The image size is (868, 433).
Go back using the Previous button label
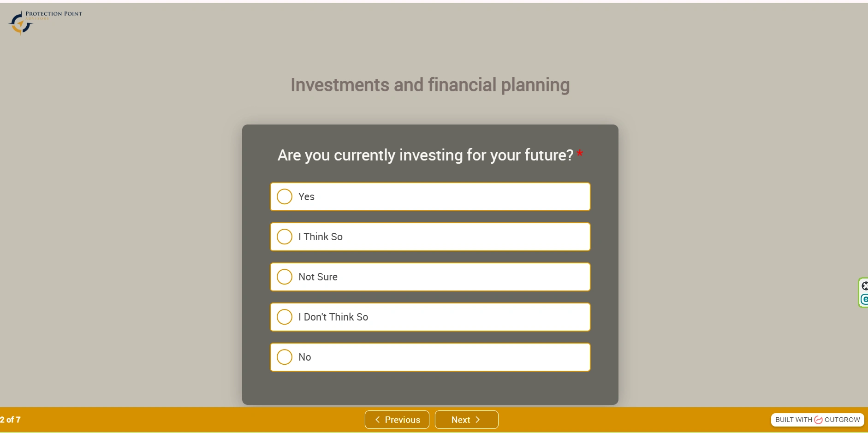pos(402,420)
